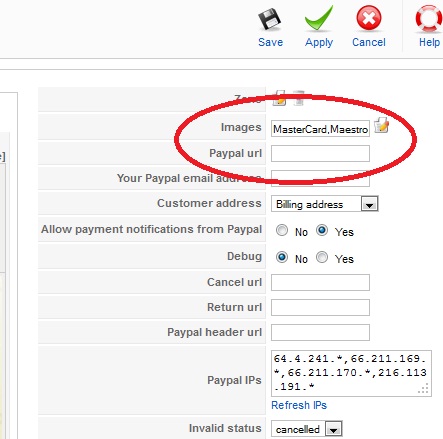Click the edit icon next to Images field
Image resolution: width=443 pixels, height=439 pixels.
[x=381, y=125]
